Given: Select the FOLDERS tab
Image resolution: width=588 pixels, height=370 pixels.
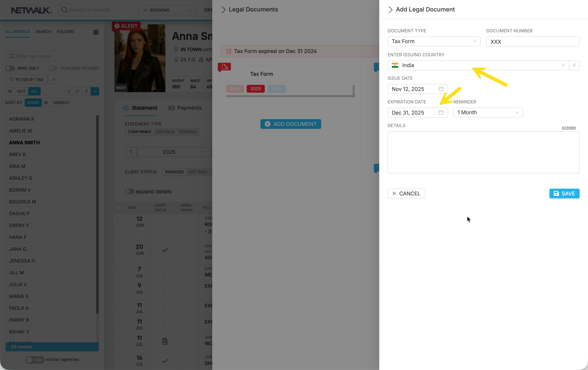Looking at the screenshot, I should click(x=65, y=32).
